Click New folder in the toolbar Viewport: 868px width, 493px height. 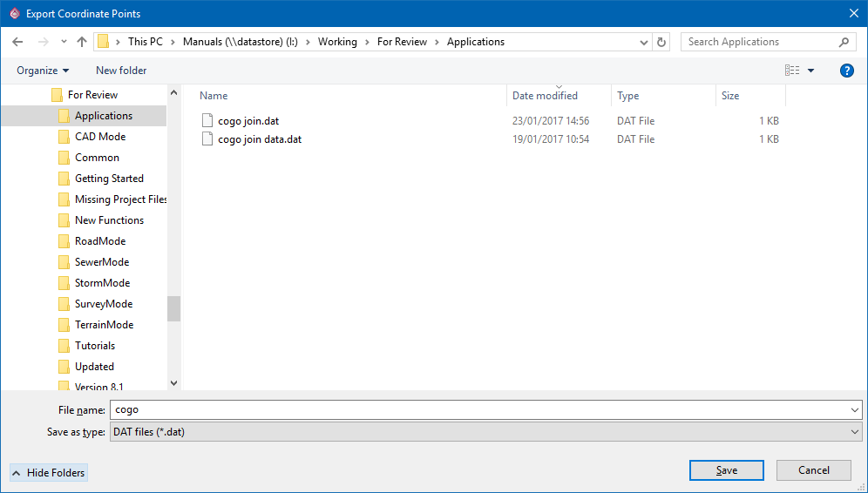(121, 71)
